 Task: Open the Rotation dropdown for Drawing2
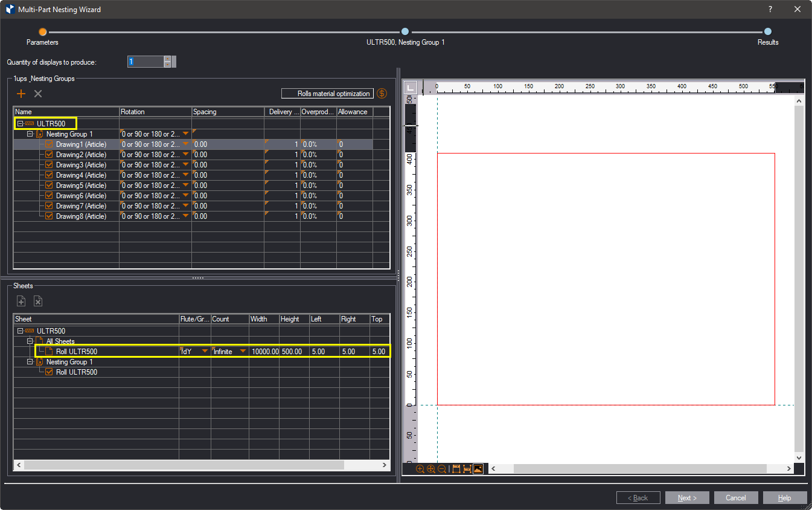pos(186,155)
